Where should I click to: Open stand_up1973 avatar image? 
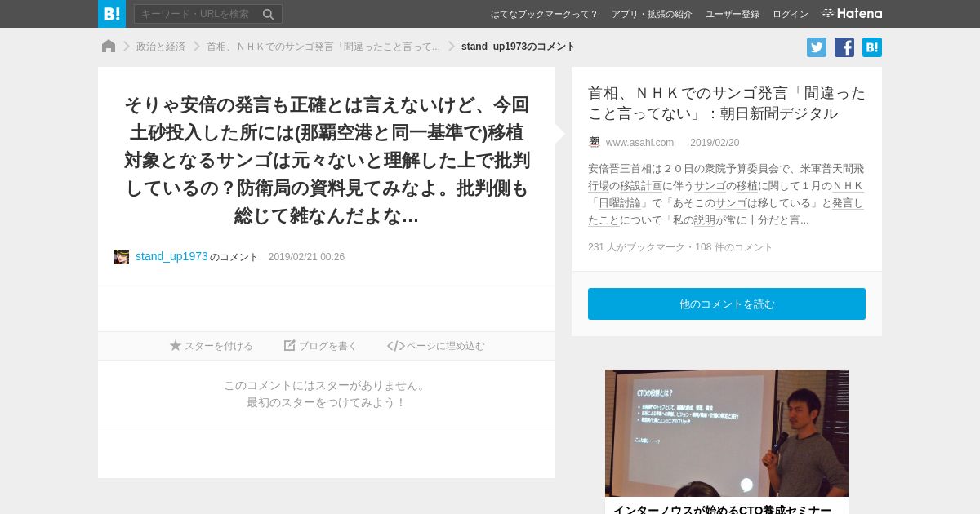coord(122,257)
